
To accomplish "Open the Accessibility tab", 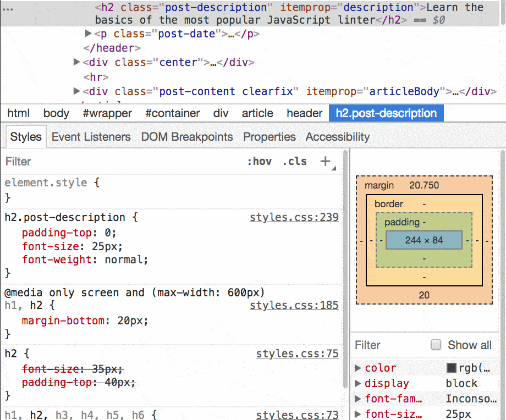I will click(337, 136).
